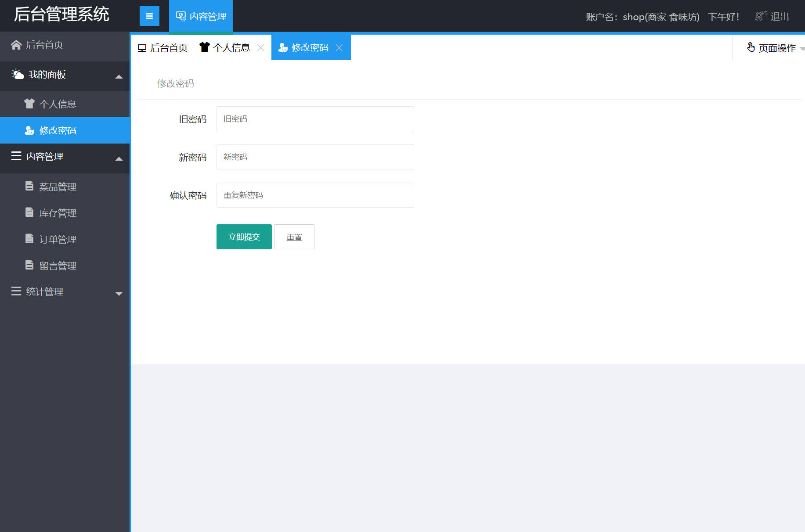Click the logout icon beside 退出
The width and height of the screenshot is (805, 532).
[761, 16]
